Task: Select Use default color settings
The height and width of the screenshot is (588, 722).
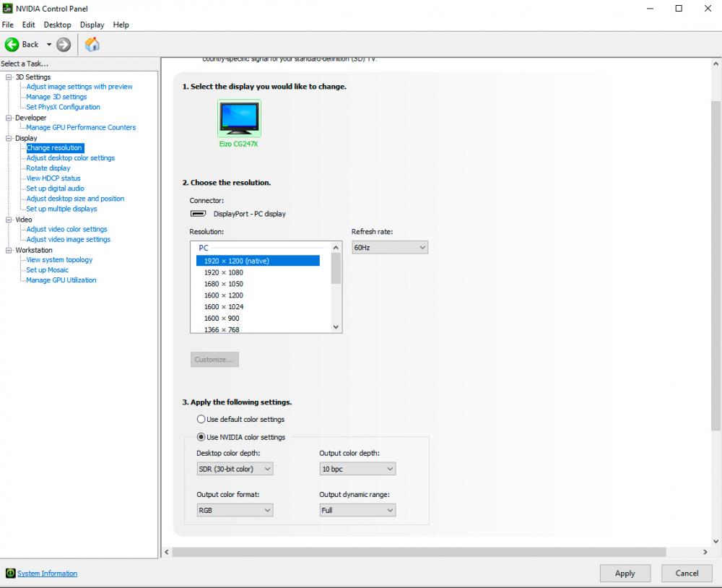Action: point(201,420)
